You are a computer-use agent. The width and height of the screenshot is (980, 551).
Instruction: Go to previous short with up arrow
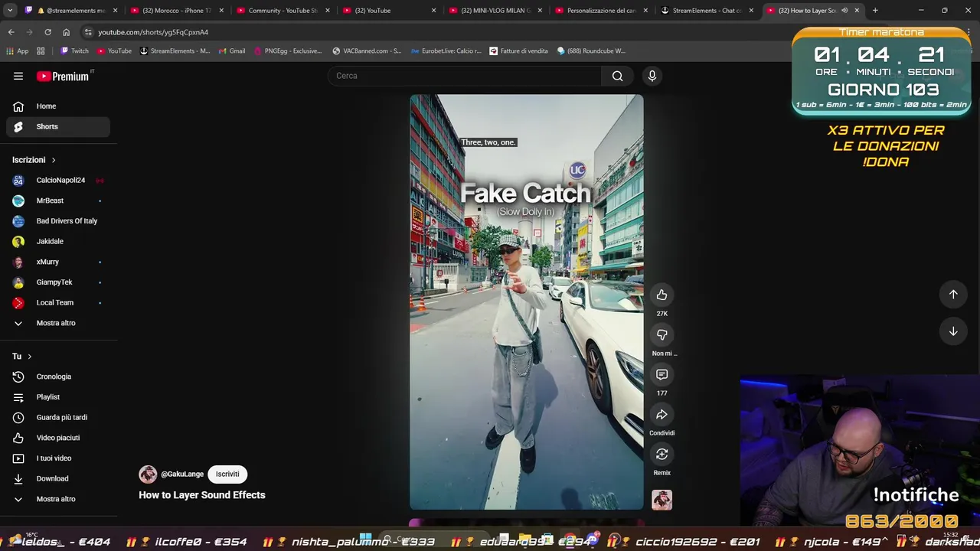click(953, 295)
